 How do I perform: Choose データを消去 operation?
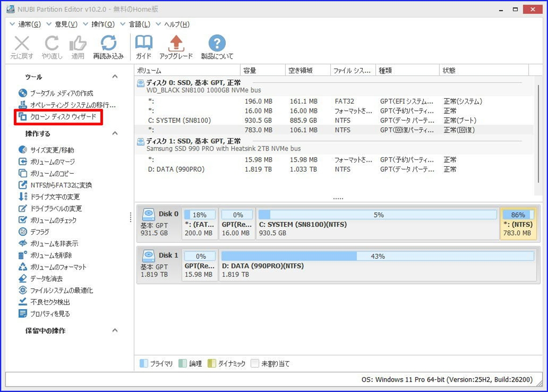pyautogui.click(x=41, y=279)
